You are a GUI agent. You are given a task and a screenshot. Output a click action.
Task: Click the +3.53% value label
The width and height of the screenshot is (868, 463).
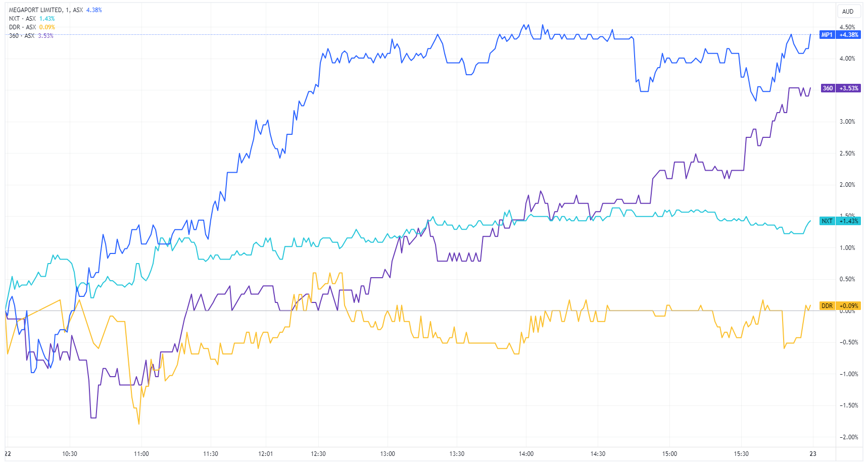(849, 88)
